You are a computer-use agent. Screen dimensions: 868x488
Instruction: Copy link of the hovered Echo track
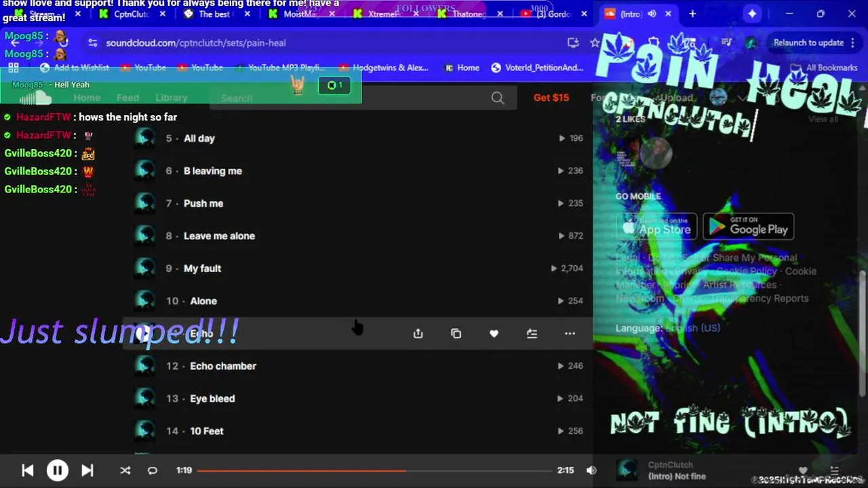(x=456, y=333)
